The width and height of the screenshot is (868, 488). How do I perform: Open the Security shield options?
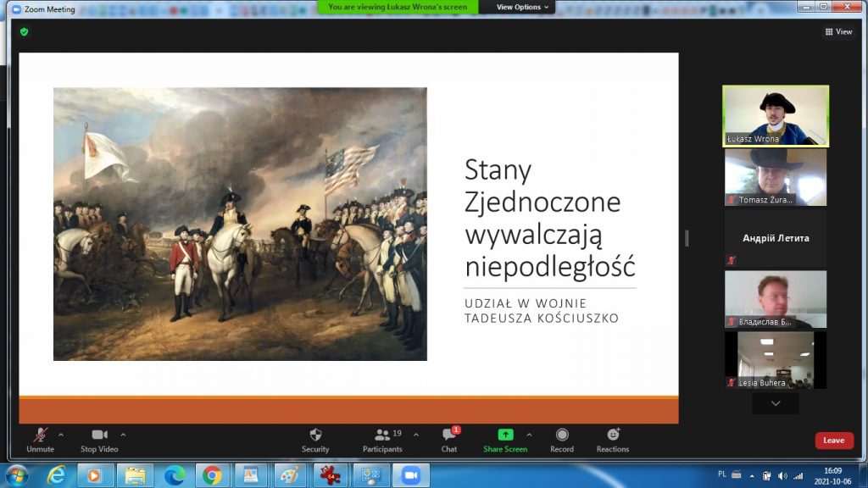315,439
